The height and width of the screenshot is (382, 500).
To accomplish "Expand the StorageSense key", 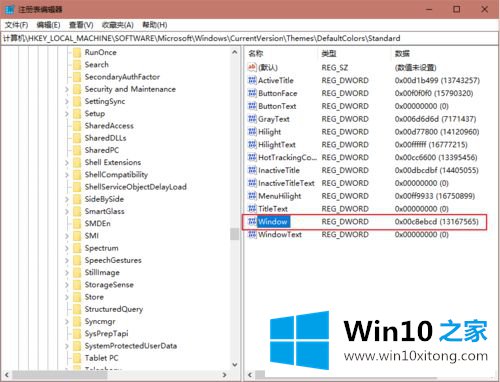I will (x=67, y=285).
